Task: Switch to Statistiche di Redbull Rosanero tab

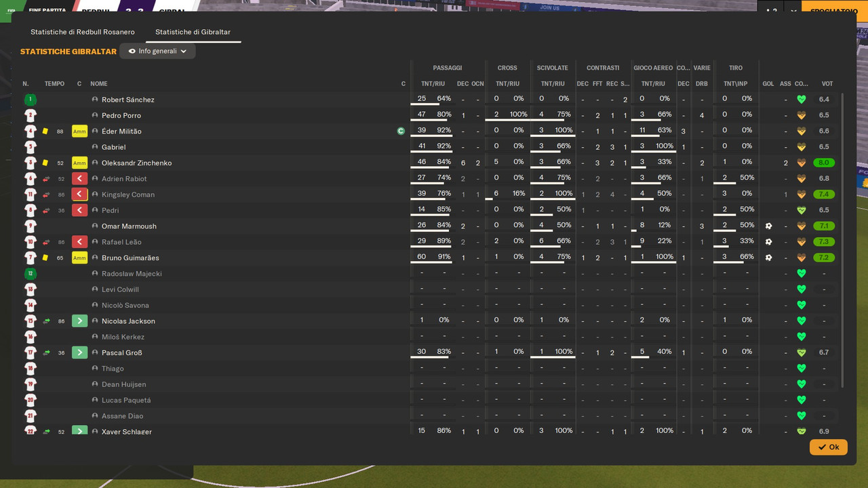Action: (83, 32)
